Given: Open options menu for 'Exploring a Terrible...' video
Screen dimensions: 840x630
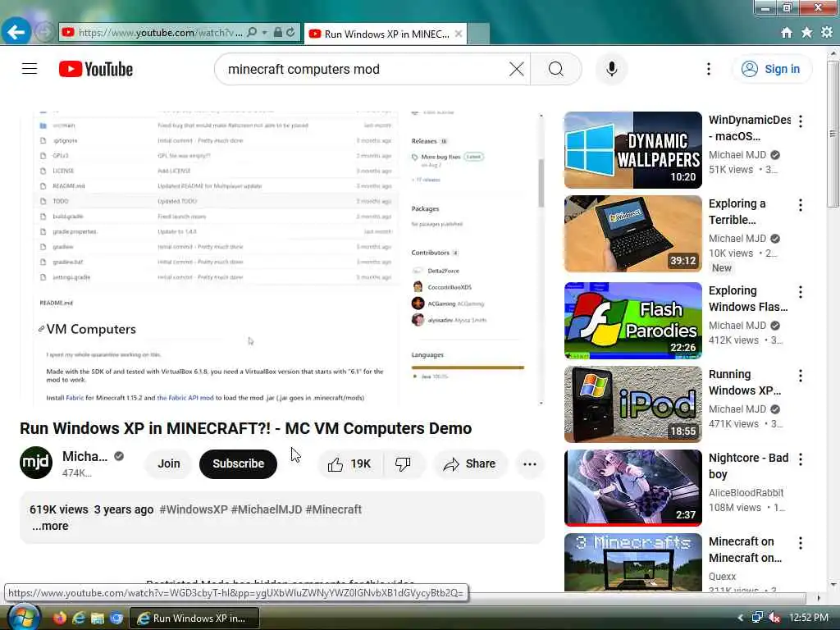Looking at the screenshot, I should click(801, 204).
